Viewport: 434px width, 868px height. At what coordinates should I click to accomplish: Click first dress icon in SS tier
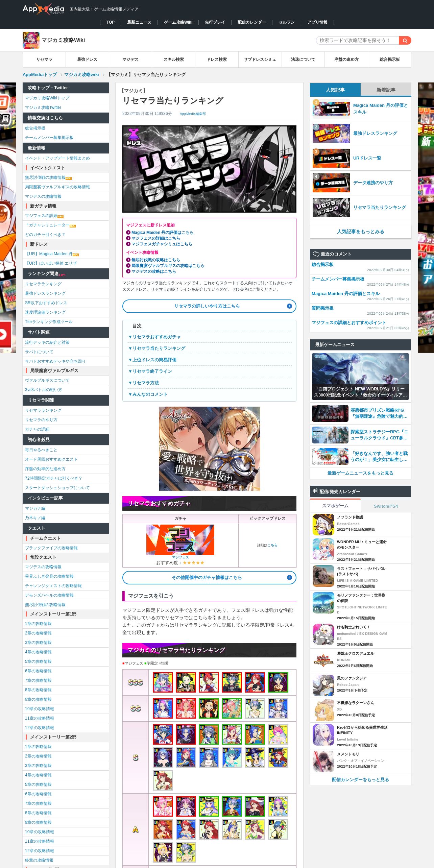coord(163,708)
